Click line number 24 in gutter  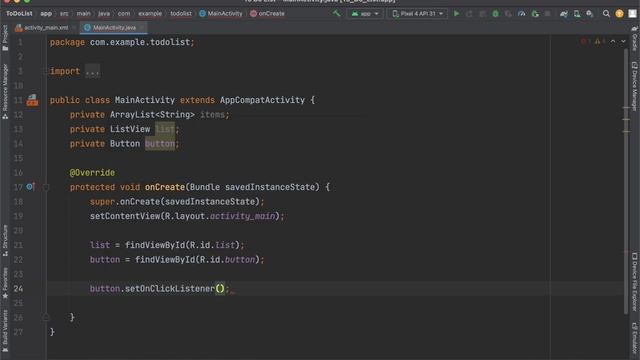18,289
